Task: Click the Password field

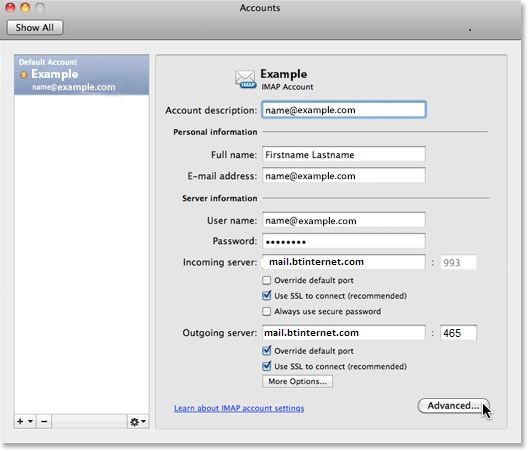Action: (x=344, y=241)
